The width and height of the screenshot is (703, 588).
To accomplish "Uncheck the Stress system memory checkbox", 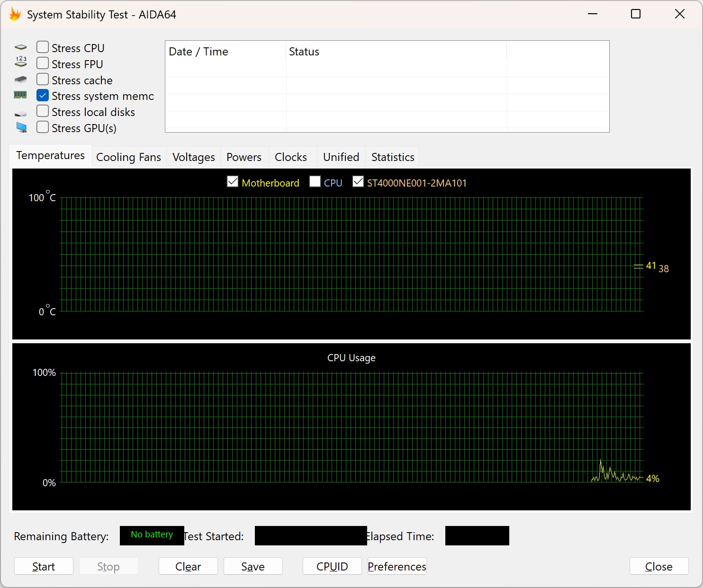I will pyautogui.click(x=43, y=95).
